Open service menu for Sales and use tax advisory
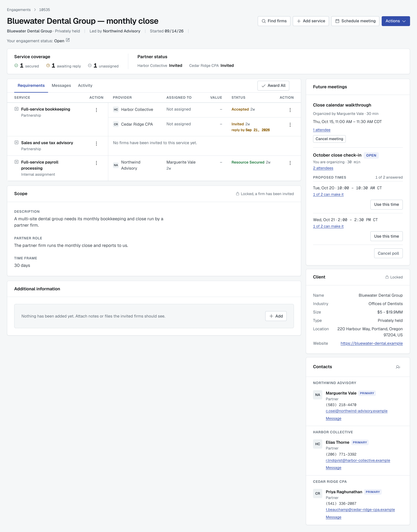Screen dimensions: 417x532 96,144
